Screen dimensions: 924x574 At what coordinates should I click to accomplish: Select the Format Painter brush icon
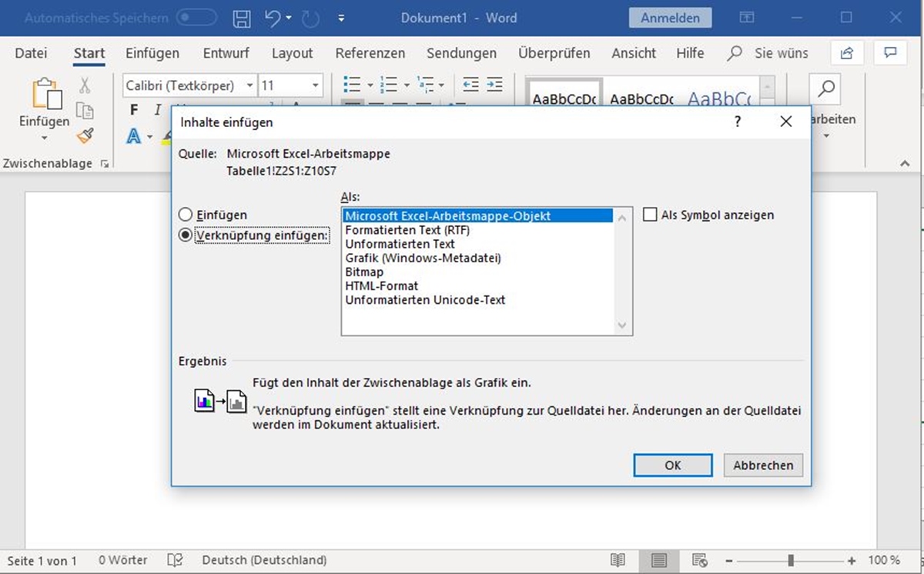[x=85, y=136]
